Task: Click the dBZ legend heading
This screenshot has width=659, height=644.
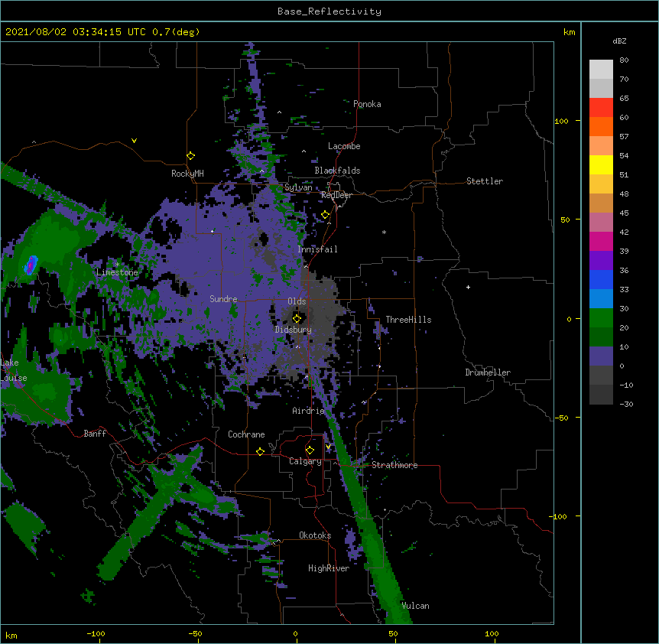Action: pos(619,41)
